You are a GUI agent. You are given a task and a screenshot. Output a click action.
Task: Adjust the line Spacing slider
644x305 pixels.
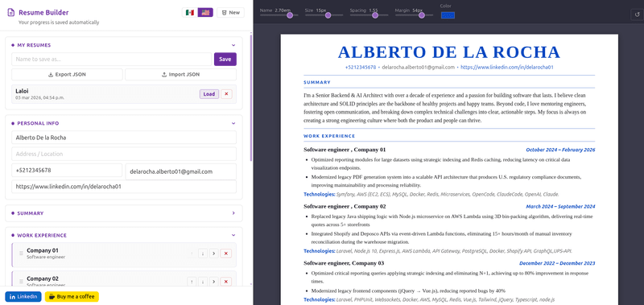(x=374, y=15)
